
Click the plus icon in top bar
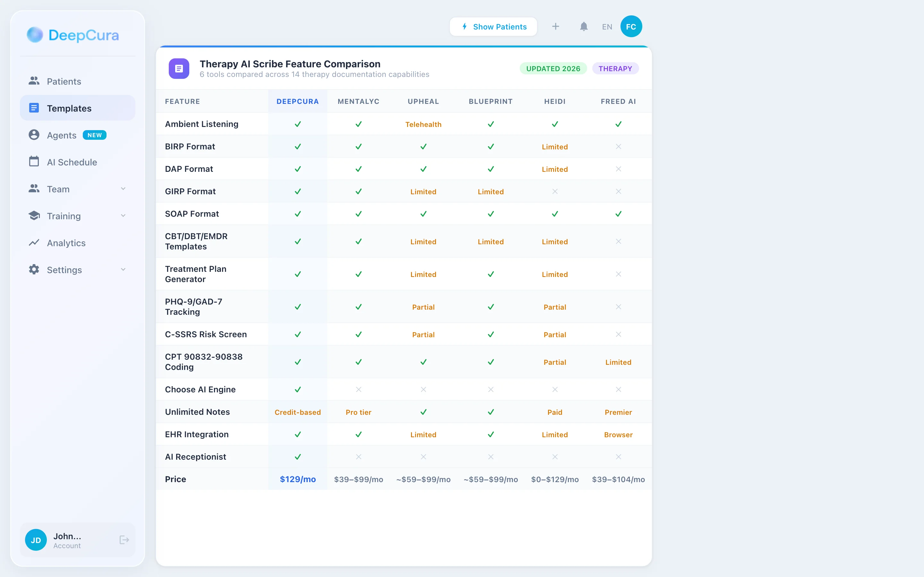pyautogui.click(x=556, y=27)
